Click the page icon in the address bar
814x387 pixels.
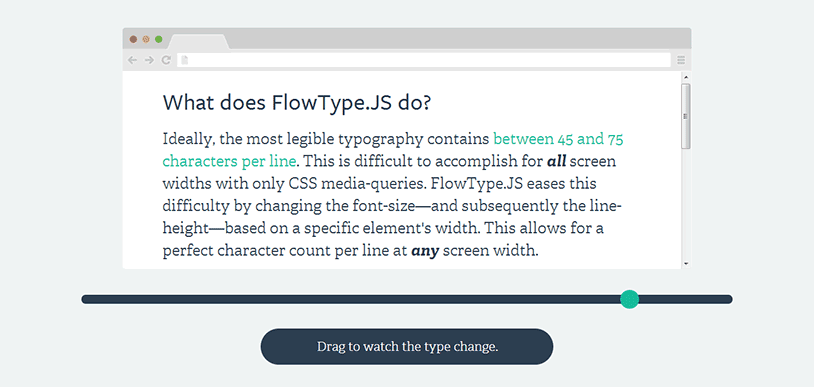tap(184, 60)
